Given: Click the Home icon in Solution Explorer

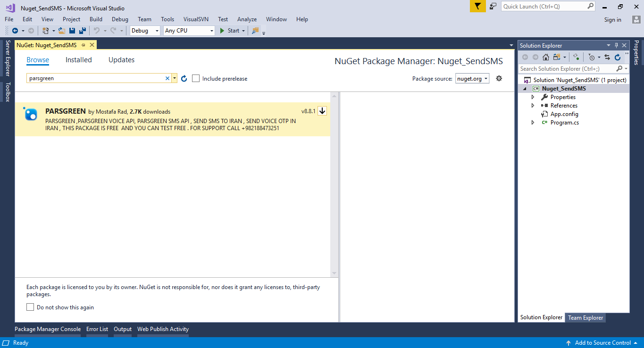Looking at the screenshot, I should coord(546,57).
